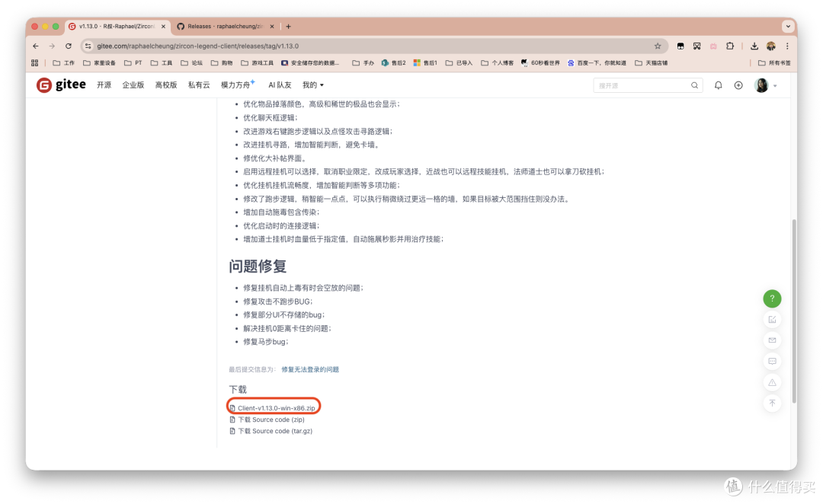
Task: Expand the 我的 dropdown menu
Action: point(313,85)
